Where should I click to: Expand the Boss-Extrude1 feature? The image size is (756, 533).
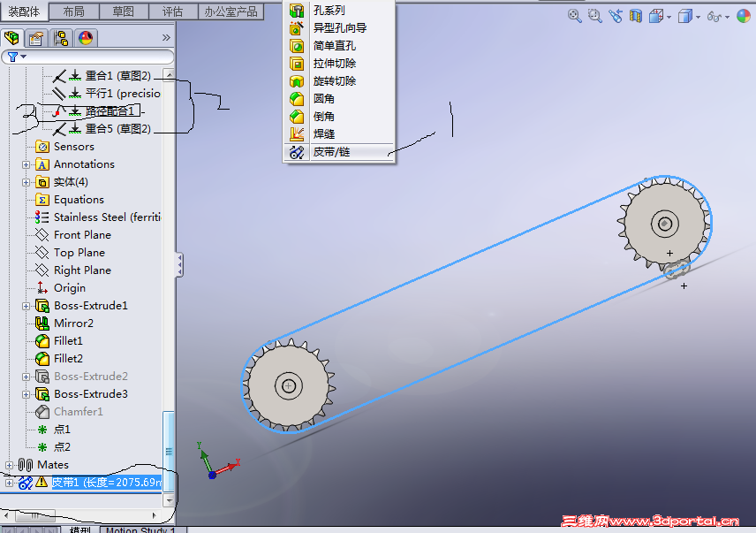26,306
